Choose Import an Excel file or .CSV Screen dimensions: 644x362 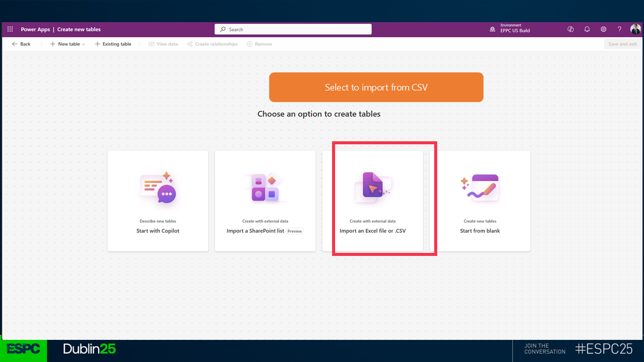pyautogui.click(x=372, y=201)
